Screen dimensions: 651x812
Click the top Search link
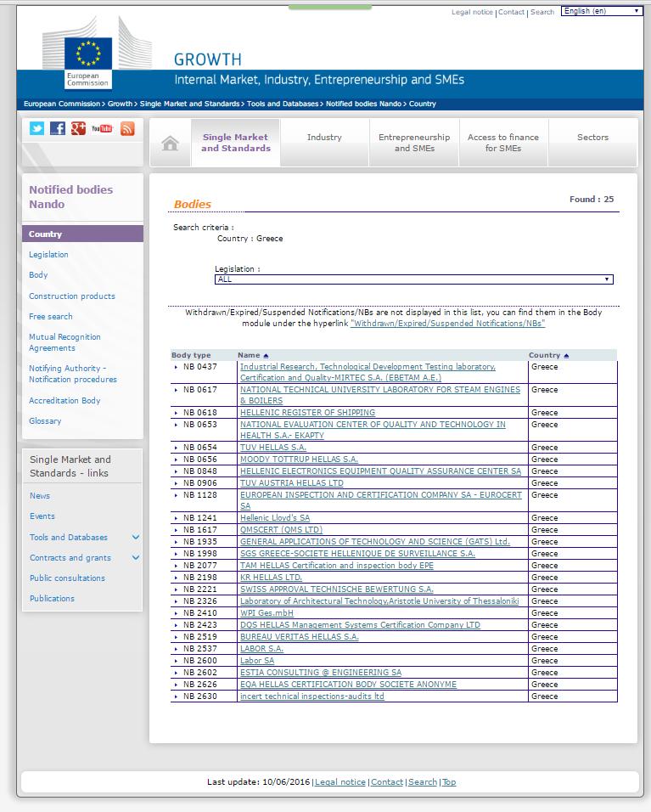point(542,12)
